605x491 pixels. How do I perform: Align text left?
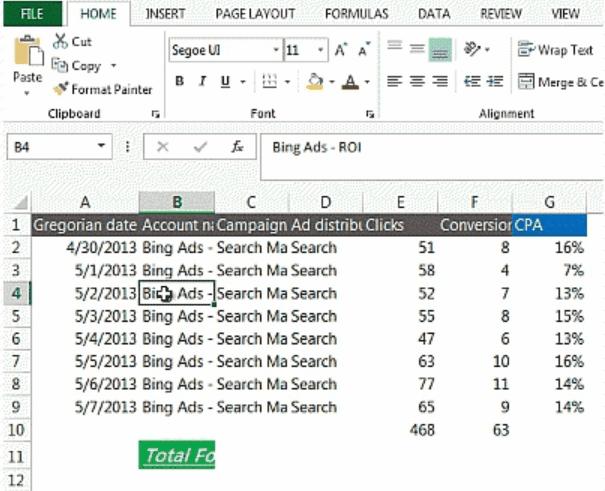(x=394, y=81)
